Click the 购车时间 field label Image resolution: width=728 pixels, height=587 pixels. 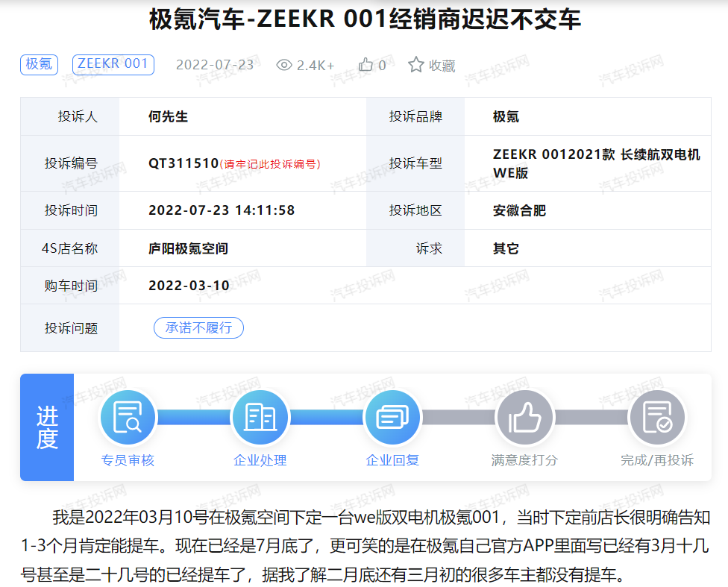[71, 286]
